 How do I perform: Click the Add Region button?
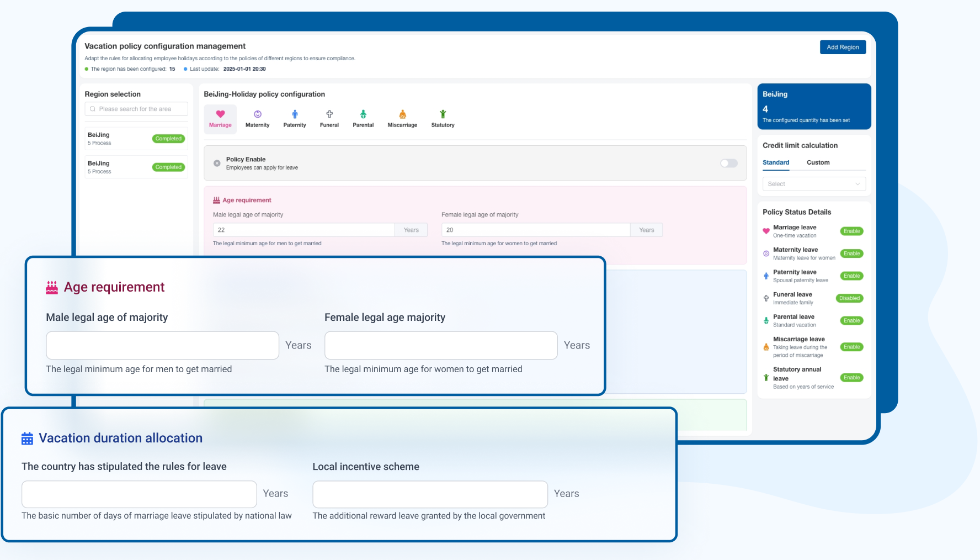[843, 47]
